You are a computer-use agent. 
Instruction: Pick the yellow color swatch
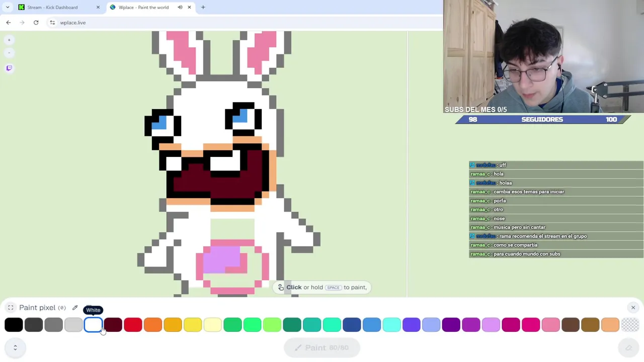[x=193, y=325]
